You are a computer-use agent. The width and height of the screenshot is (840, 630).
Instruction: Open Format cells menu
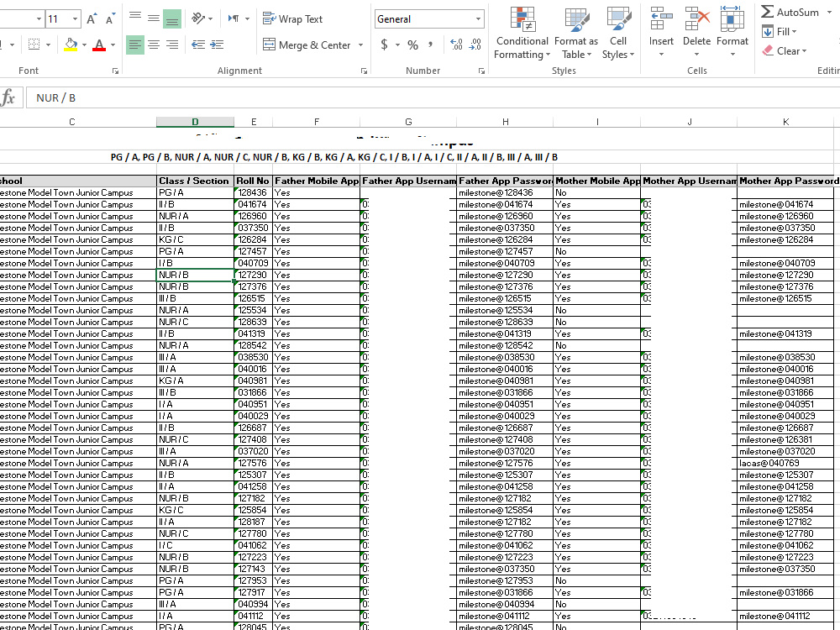(x=732, y=34)
